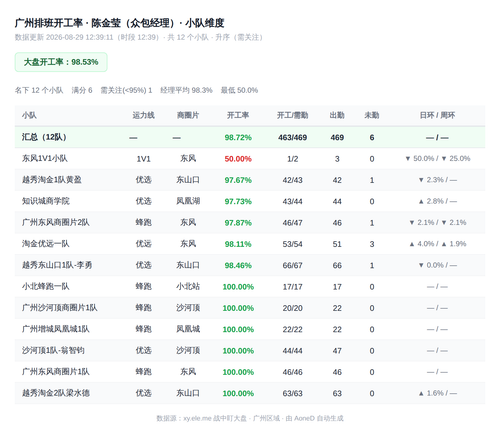Click the 未勤 column header
500x440 pixels.
[372, 115]
